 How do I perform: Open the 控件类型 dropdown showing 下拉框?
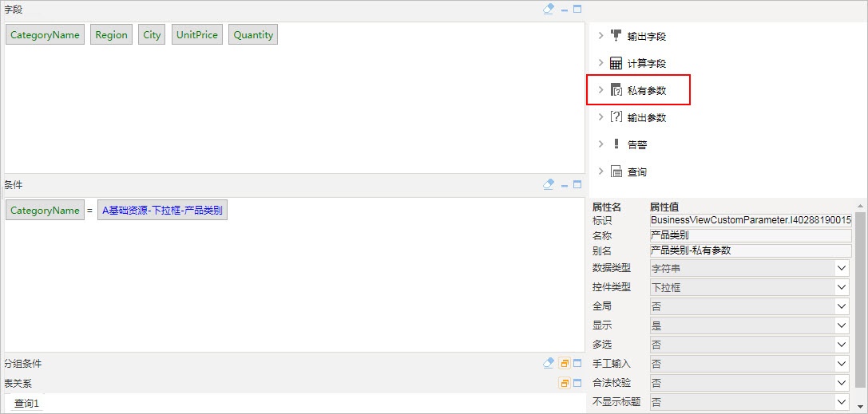click(x=750, y=287)
